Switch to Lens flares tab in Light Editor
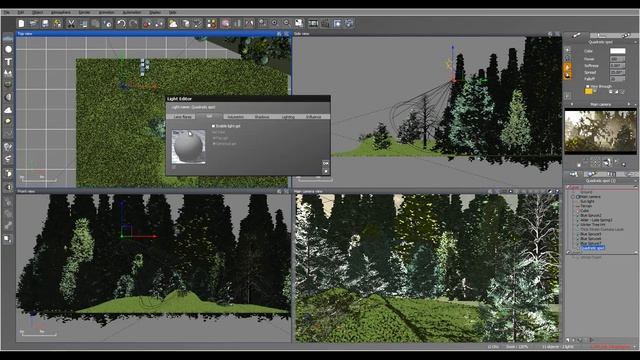Image resolution: width=640 pixels, height=360 pixels. click(x=182, y=117)
